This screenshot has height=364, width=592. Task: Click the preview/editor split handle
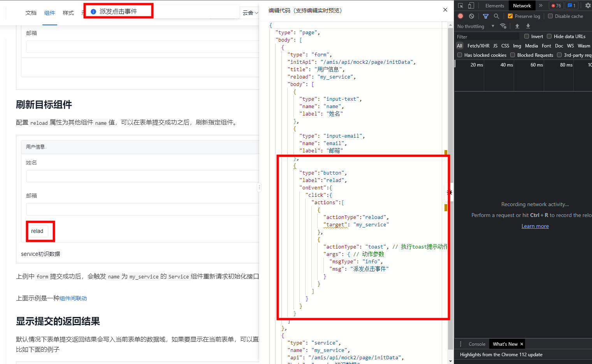(259, 187)
